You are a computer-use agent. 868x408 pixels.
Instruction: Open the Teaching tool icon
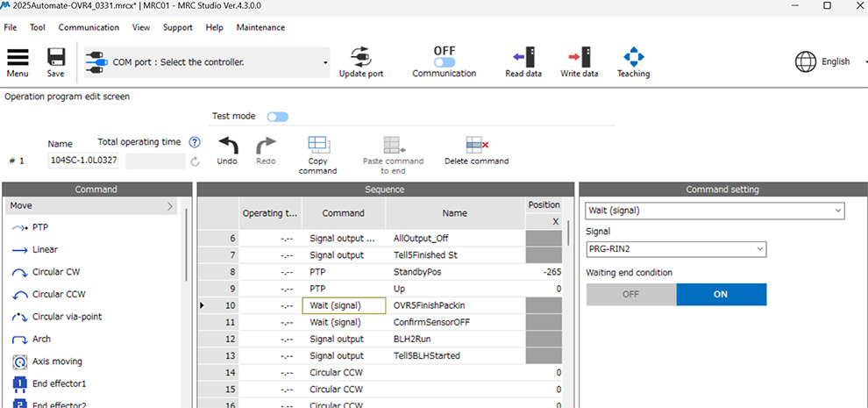pos(634,56)
